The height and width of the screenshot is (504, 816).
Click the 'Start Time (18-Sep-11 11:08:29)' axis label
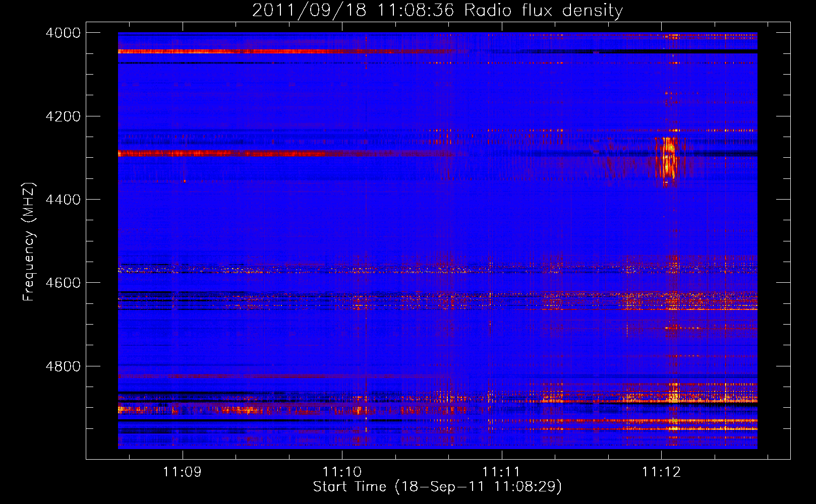pyautogui.click(x=437, y=487)
